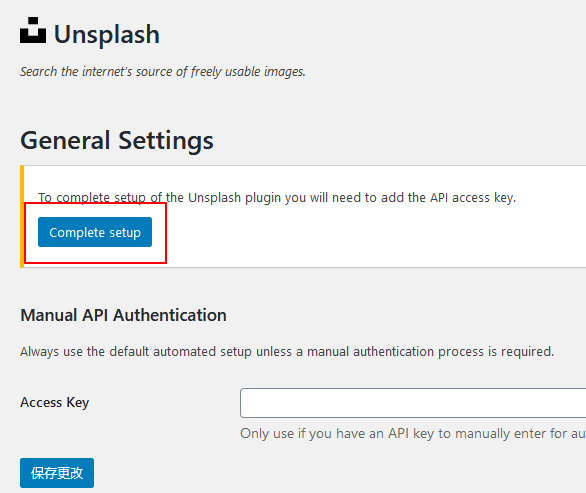Click the "Always use the default automated setup" description
This screenshot has height=493, width=586.
click(287, 352)
